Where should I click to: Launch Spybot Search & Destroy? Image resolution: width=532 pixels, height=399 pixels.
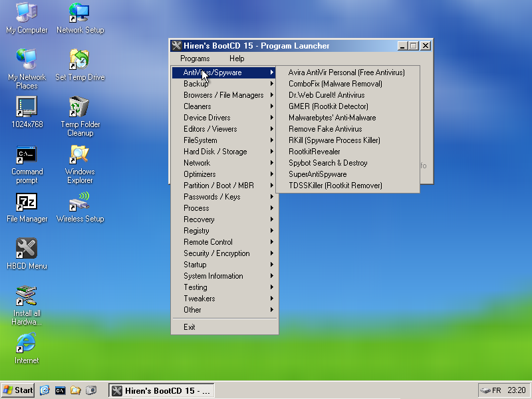[348, 163]
